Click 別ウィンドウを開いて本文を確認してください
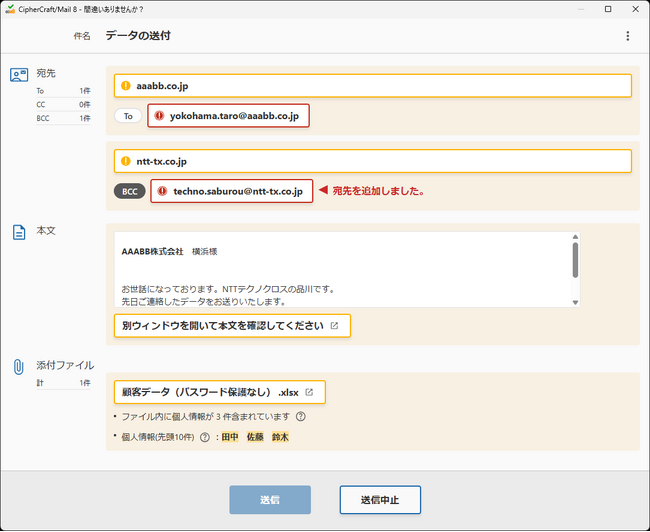The height and width of the screenshot is (532, 650). point(232,326)
